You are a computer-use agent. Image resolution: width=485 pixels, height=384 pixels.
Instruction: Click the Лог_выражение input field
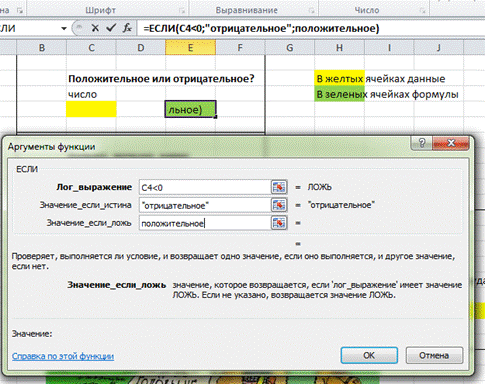click(x=205, y=188)
